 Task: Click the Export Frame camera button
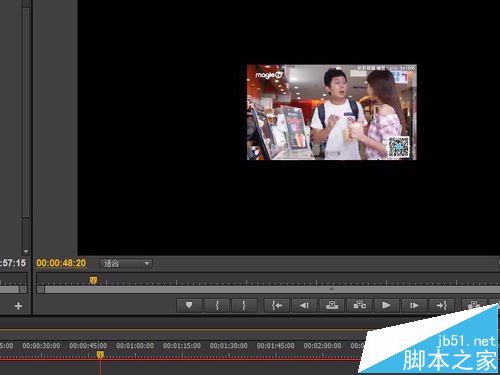pyautogui.click(x=473, y=305)
